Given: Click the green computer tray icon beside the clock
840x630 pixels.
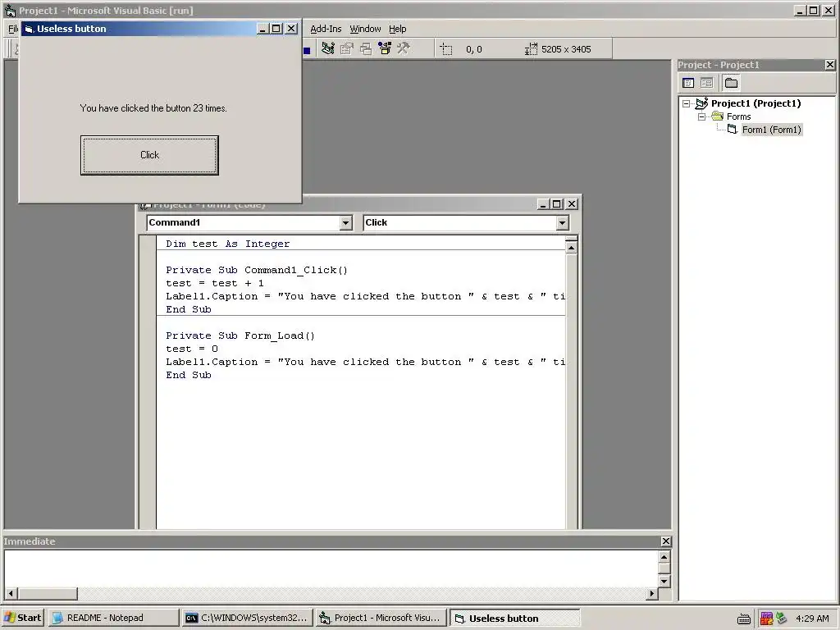Looking at the screenshot, I should coord(782,619).
